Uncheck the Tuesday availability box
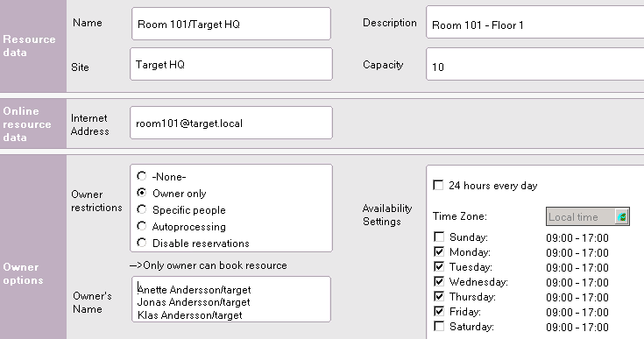The height and width of the screenshot is (339, 644). click(439, 266)
